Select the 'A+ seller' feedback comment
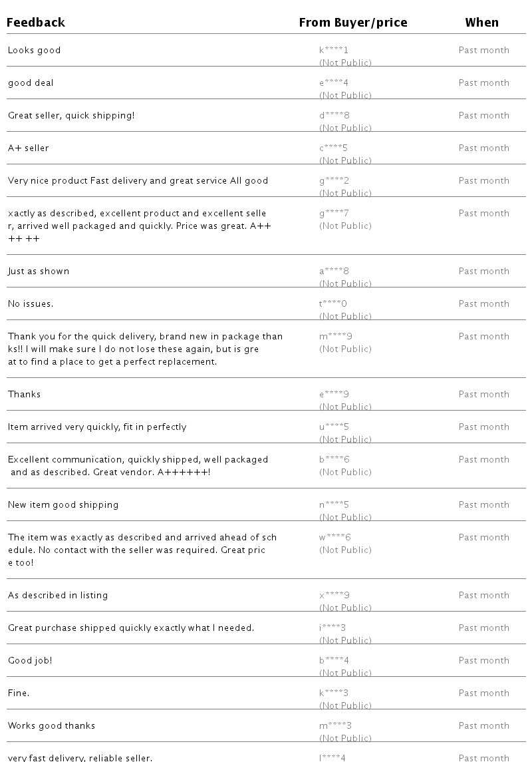The width and height of the screenshot is (532, 762). coord(28,148)
